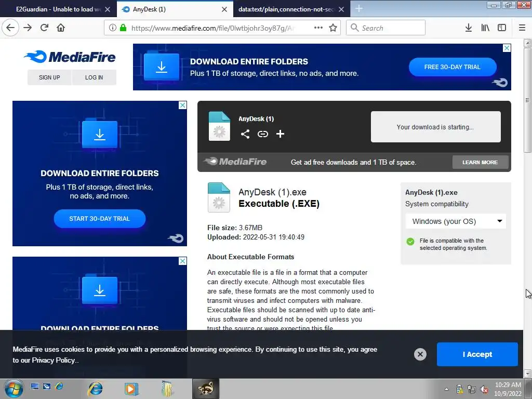
Task: Switch to the E2Guardian tab
Action: point(58,9)
